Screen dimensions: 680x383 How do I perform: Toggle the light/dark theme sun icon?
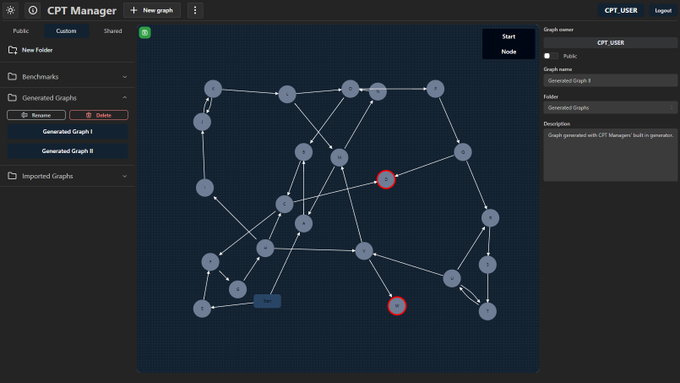pyautogui.click(x=10, y=10)
